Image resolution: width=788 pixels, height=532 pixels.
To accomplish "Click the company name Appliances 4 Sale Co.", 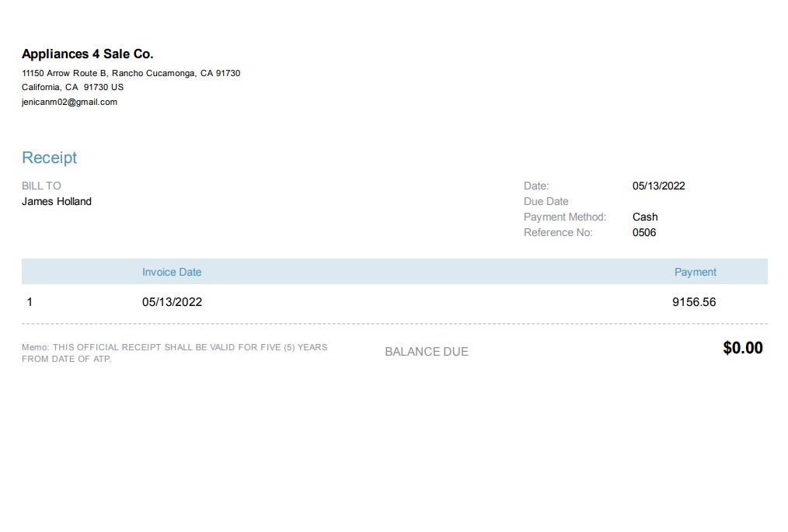I will 88,54.
